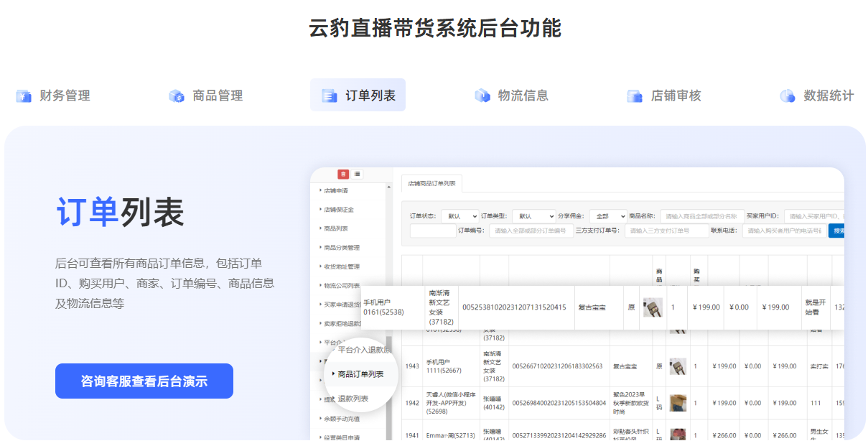Click order ID 1943
Screen dimensions: 868x446
[x=412, y=366]
